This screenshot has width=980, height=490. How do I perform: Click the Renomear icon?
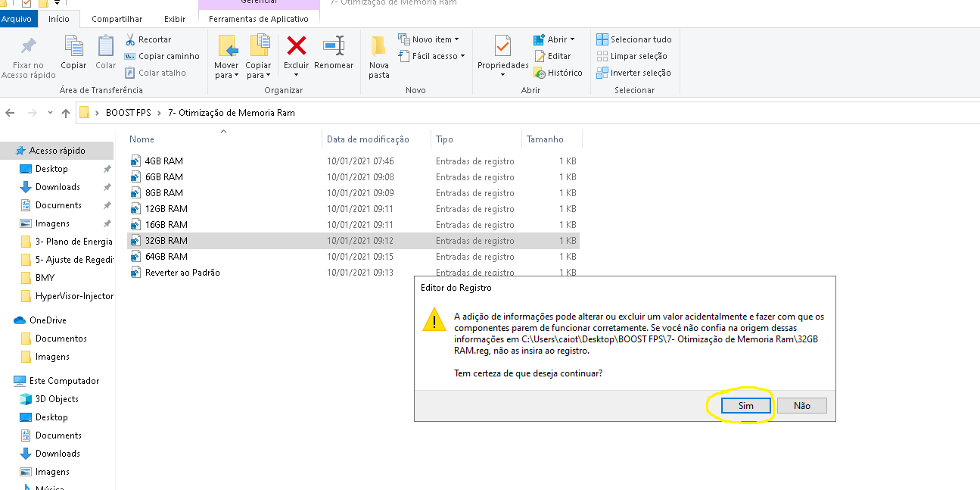pyautogui.click(x=334, y=46)
